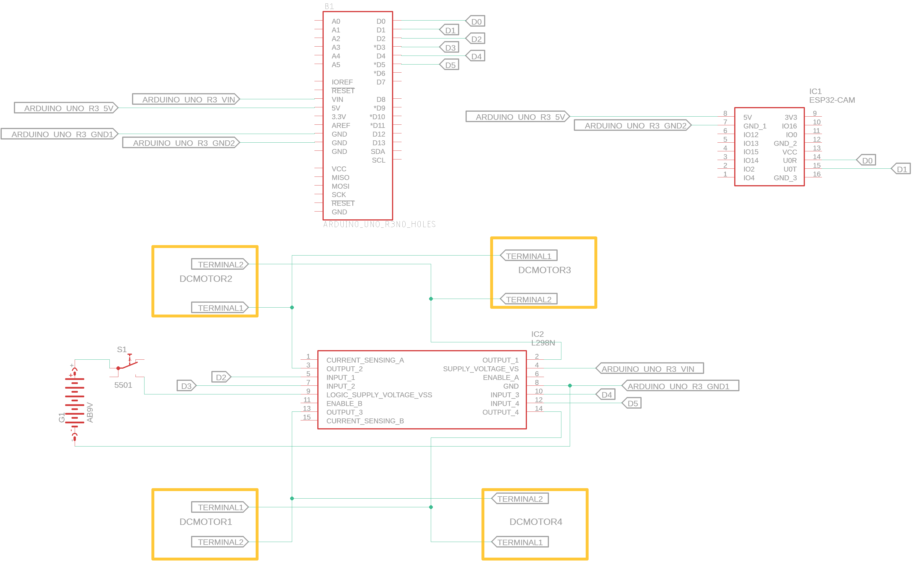The image size is (912, 588).
Task: Click the DCMOTOR4 label
Action: (536, 521)
